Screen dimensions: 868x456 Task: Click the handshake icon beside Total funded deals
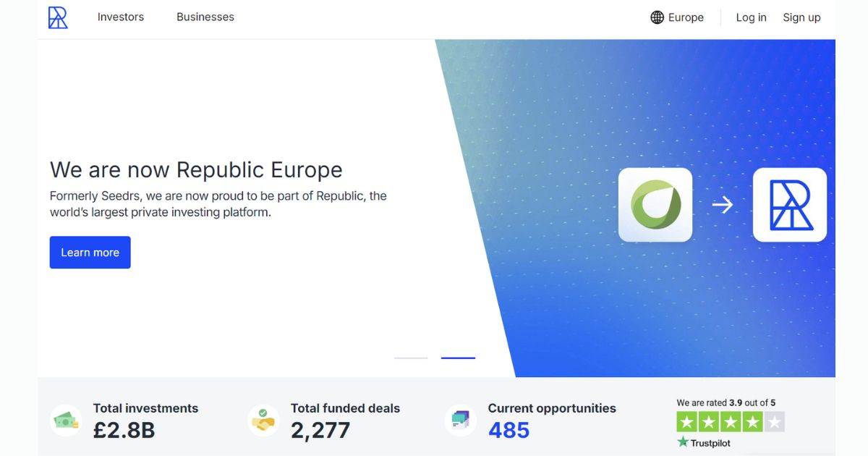(x=262, y=420)
